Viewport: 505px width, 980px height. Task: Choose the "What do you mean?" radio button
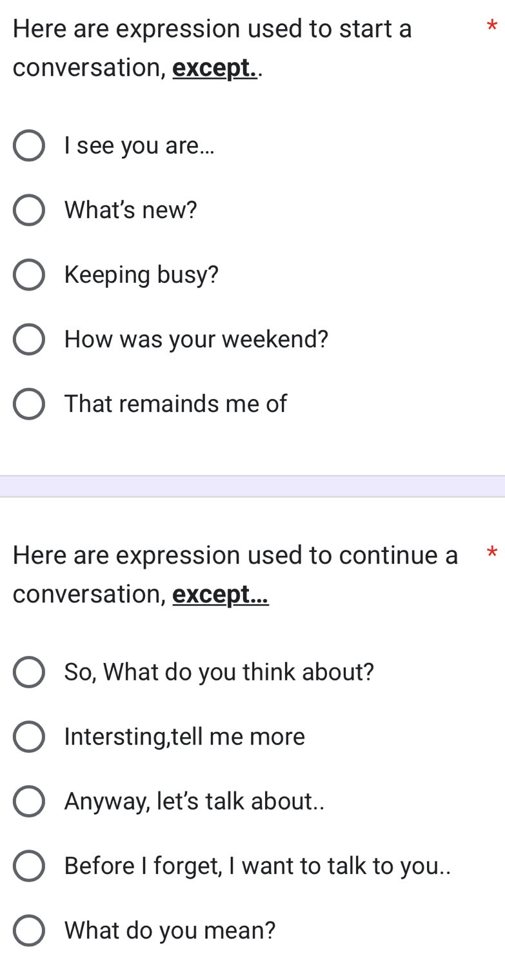tap(29, 930)
